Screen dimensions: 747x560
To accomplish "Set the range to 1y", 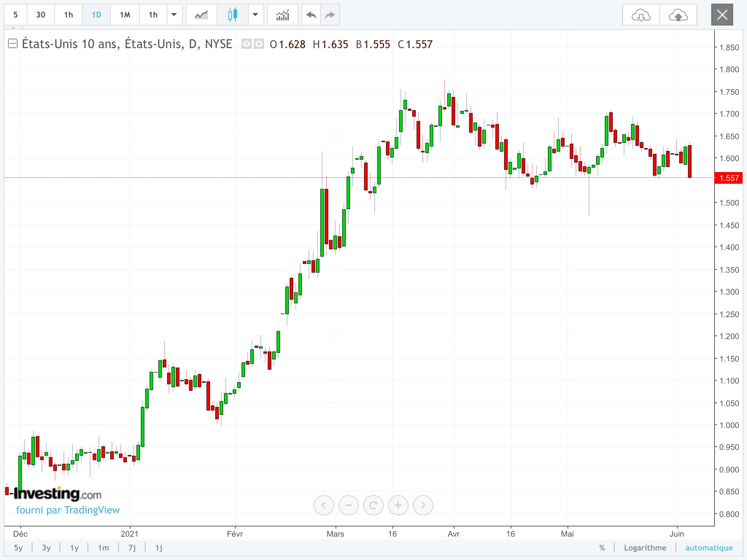I will [x=74, y=548].
